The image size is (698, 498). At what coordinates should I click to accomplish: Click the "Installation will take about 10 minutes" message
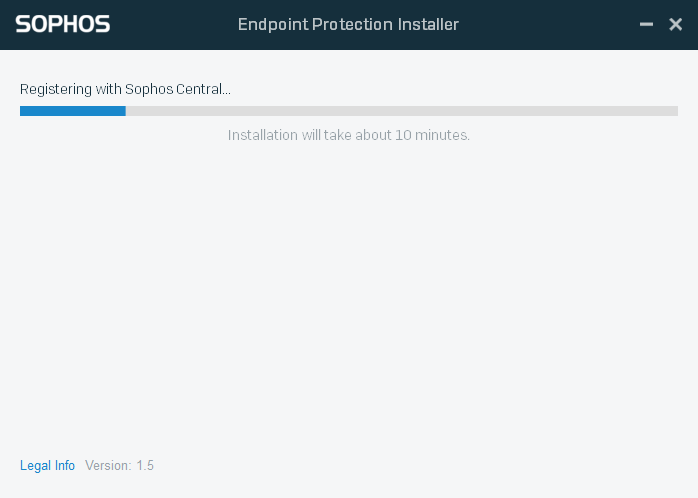[x=348, y=135]
